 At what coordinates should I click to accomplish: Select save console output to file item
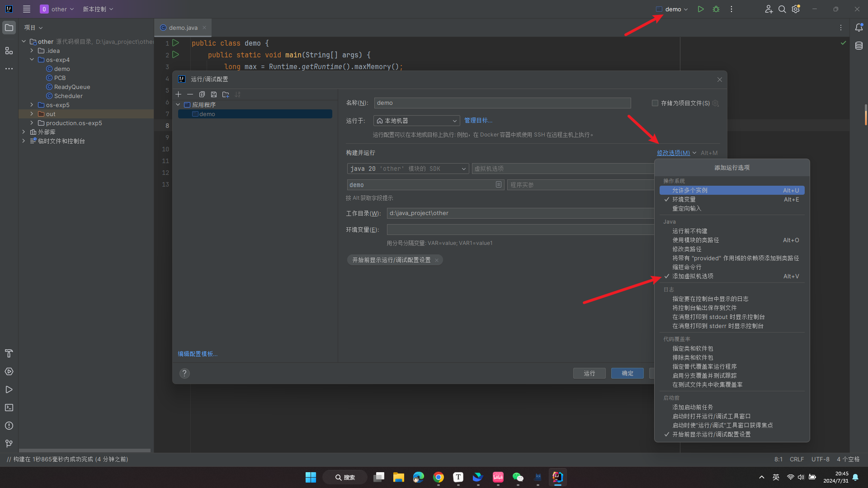coord(732,308)
